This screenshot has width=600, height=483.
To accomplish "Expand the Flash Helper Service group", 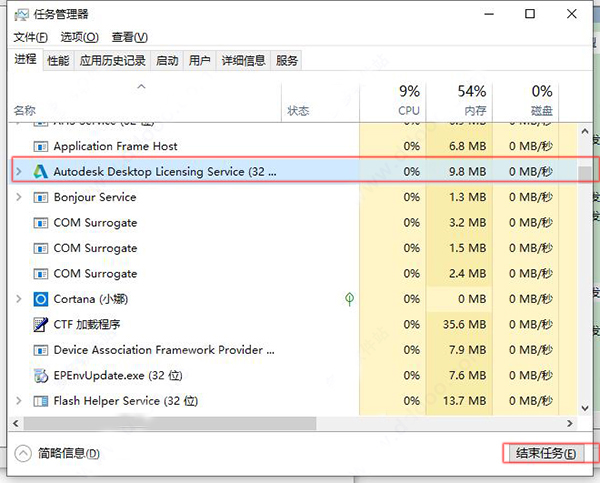I will (19, 401).
